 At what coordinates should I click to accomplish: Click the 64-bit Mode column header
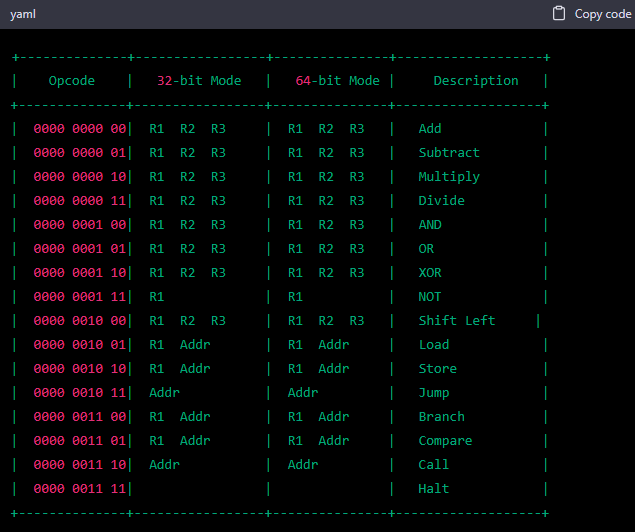click(337, 81)
